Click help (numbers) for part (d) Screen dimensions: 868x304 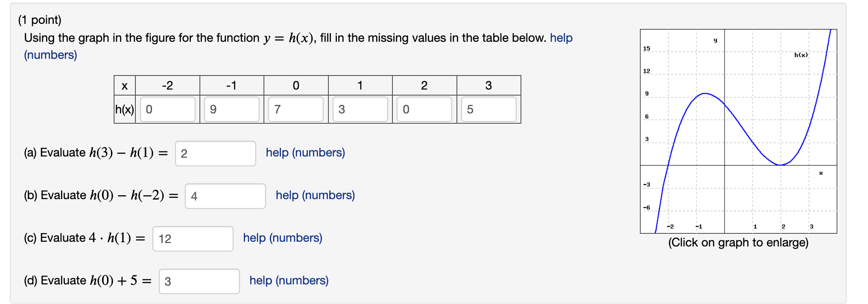[x=289, y=281]
